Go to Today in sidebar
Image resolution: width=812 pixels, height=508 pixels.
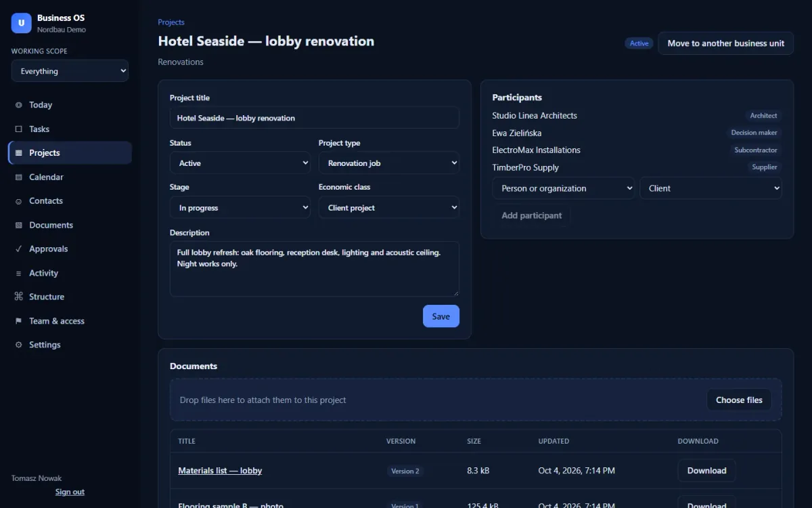click(x=70, y=105)
